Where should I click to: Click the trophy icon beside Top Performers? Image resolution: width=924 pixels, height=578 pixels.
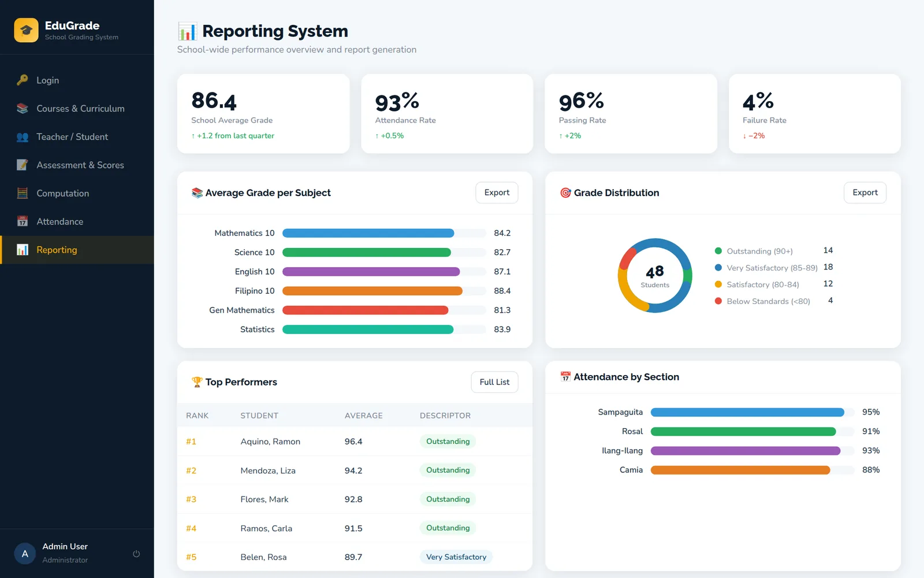197,382
